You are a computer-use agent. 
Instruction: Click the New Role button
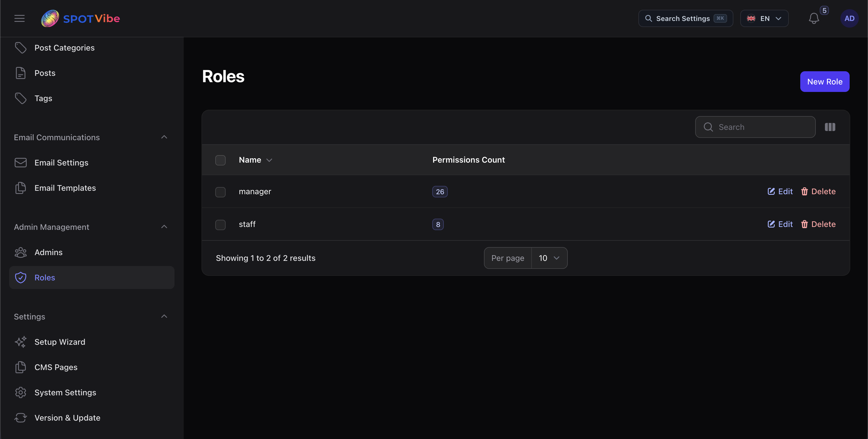coord(825,82)
